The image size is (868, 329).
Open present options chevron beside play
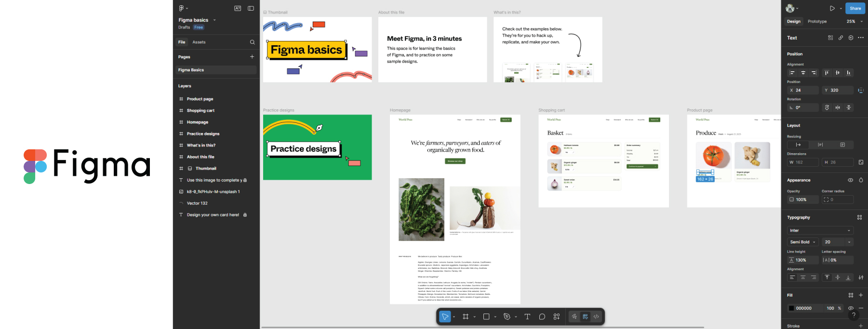[841, 8]
